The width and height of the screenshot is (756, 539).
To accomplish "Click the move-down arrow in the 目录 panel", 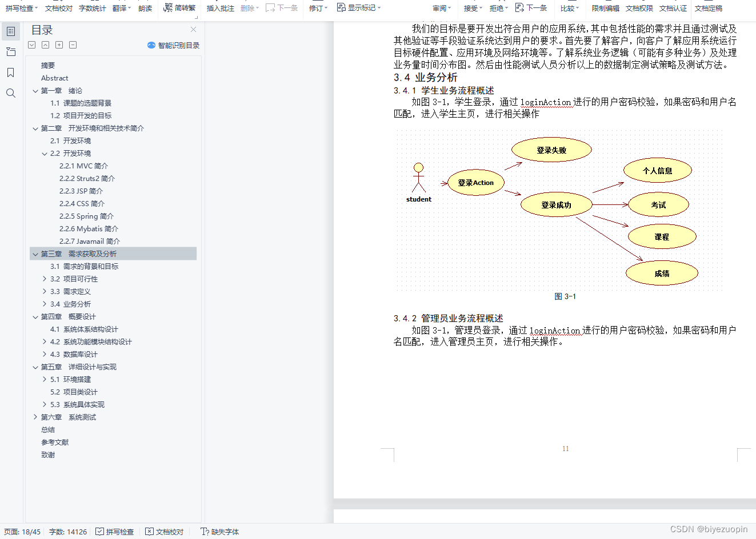I will click(31, 45).
